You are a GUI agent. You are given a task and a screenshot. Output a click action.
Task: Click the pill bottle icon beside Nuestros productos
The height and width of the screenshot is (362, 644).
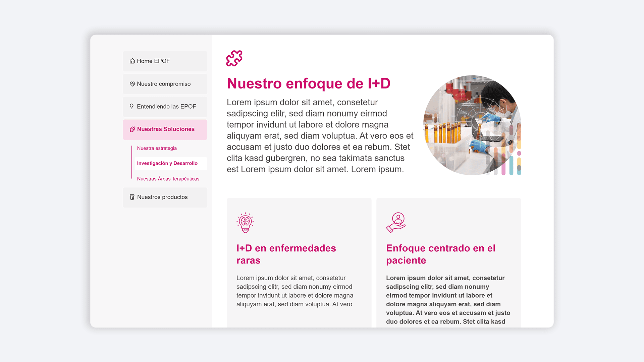132,197
